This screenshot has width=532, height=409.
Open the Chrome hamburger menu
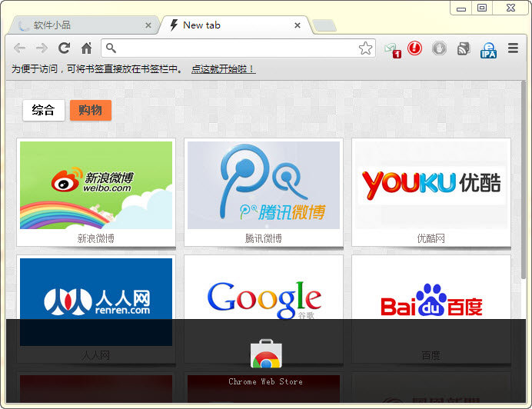point(513,48)
